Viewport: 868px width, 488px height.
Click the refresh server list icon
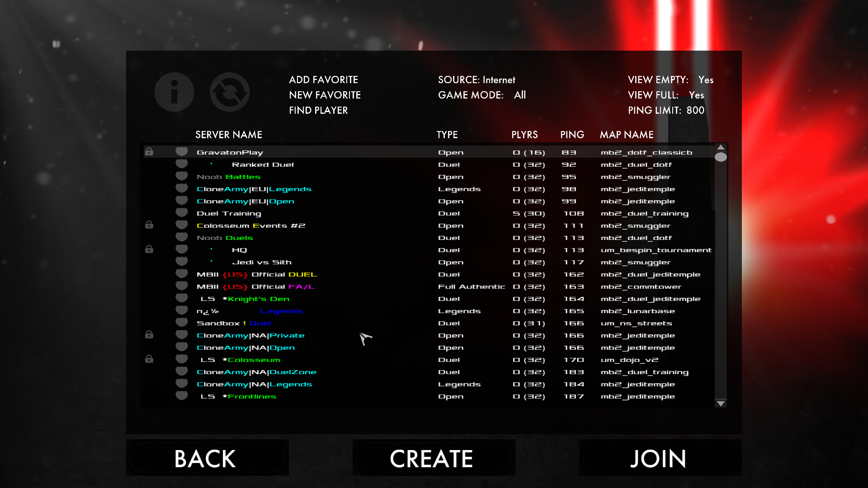230,92
